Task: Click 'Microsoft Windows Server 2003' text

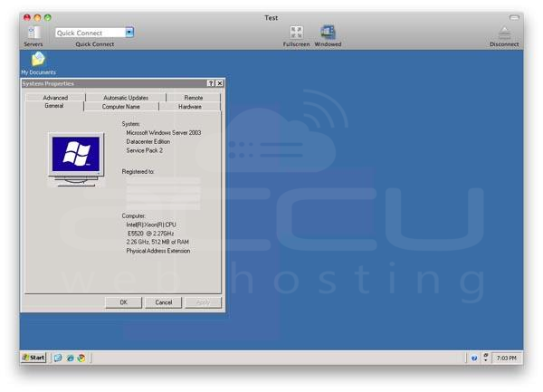Action: pyautogui.click(x=164, y=133)
